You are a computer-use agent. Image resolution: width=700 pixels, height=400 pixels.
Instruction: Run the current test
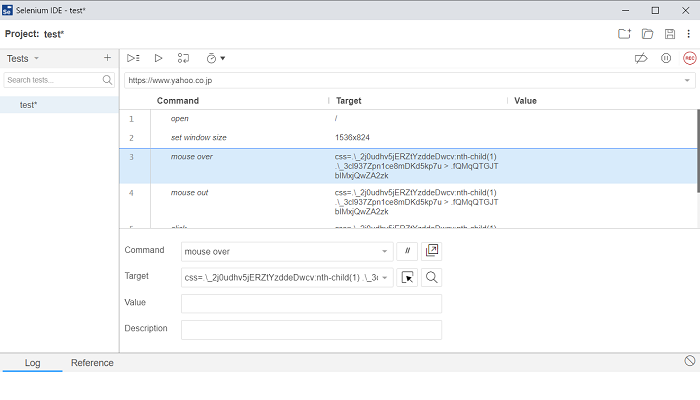pos(158,58)
